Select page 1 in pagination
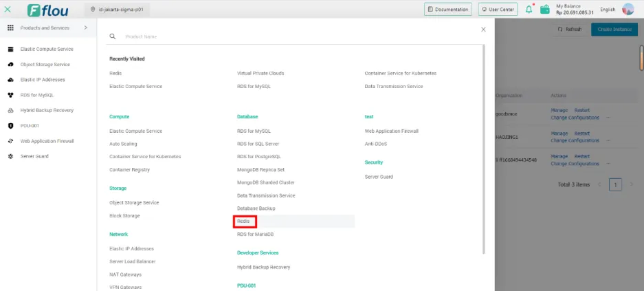Image resolution: width=644 pixels, height=291 pixels. click(x=615, y=184)
